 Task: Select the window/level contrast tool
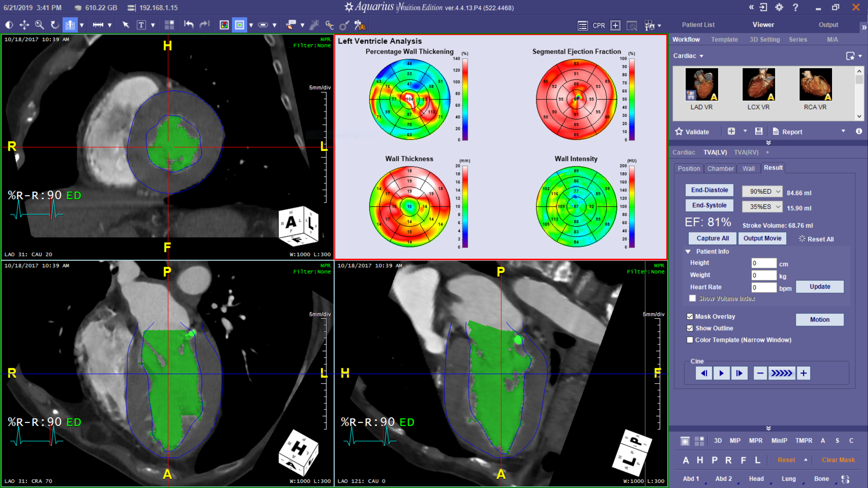coord(9,25)
